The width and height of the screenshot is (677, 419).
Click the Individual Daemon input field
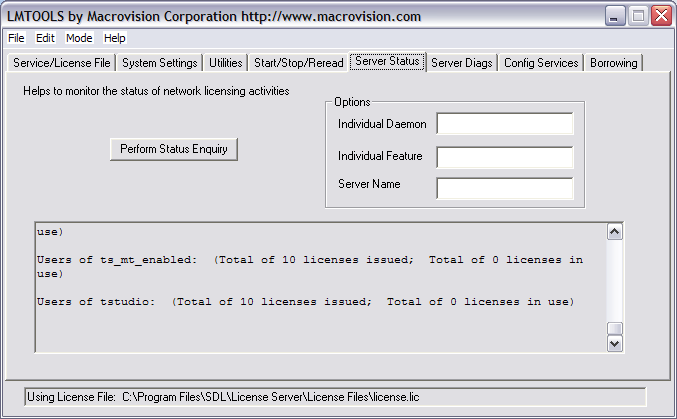pos(504,124)
